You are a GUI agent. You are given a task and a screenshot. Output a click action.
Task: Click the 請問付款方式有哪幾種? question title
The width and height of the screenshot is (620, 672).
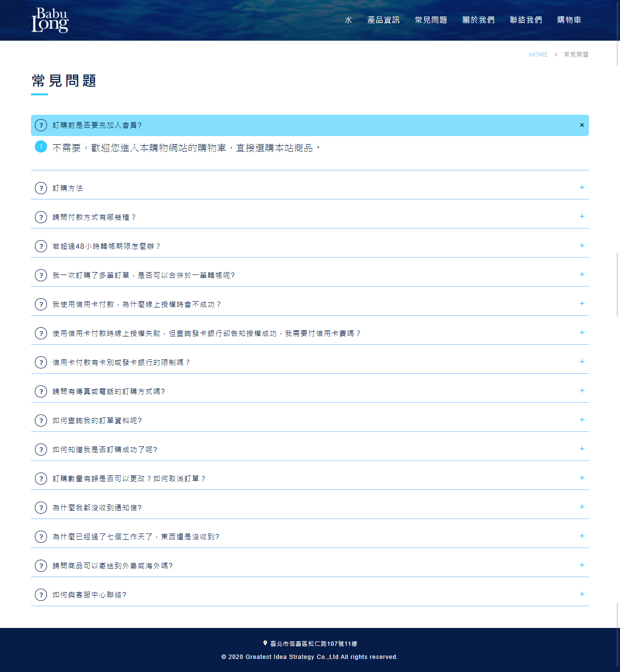tap(94, 217)
